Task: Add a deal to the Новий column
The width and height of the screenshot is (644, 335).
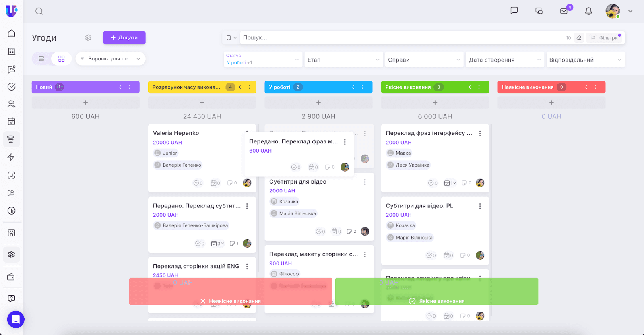Action: (x=86, y=103)
